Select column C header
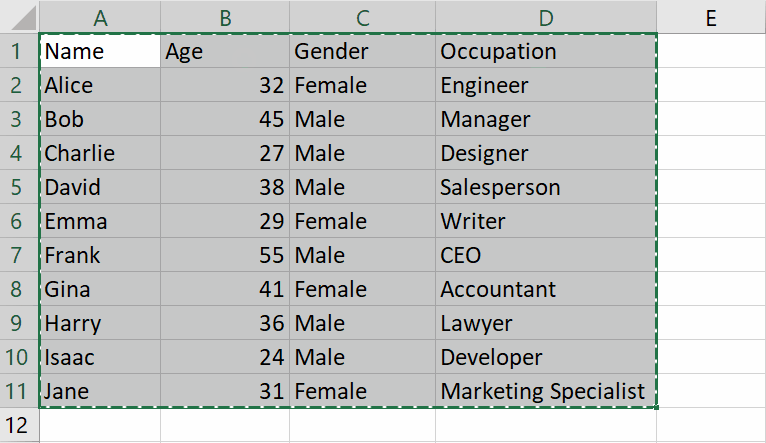This screenshot has width=766, height=443. click(362, 17)
